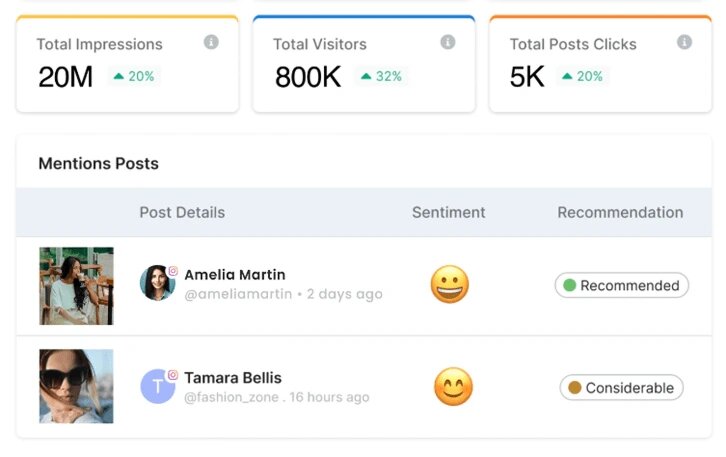Click the 5K posts clicks value
This screenshot has width=726, height=457.
point(527,77)
